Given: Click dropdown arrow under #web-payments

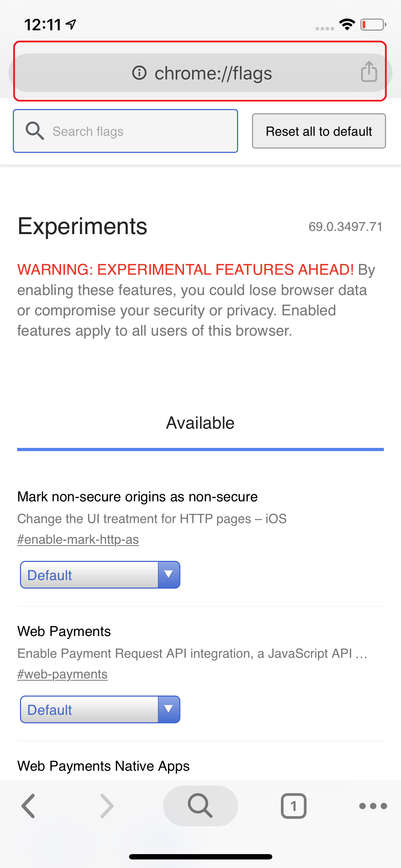Looking at the screenshot, I should click(x=169, y=709).
